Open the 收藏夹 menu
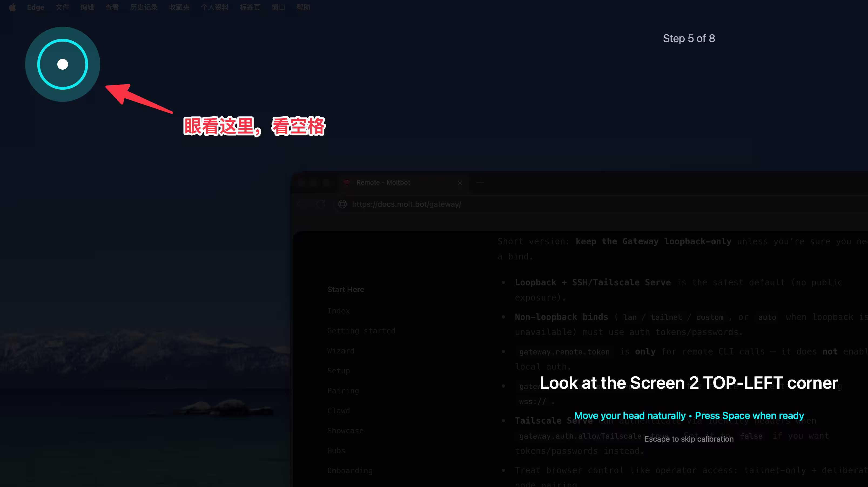868x487 pixels. (179, 7)
